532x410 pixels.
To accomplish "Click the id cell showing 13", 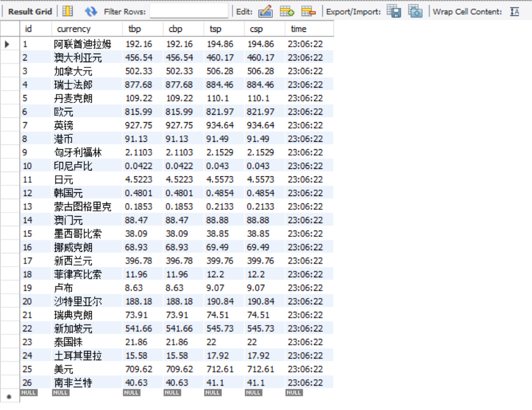I will coord(36,207).
